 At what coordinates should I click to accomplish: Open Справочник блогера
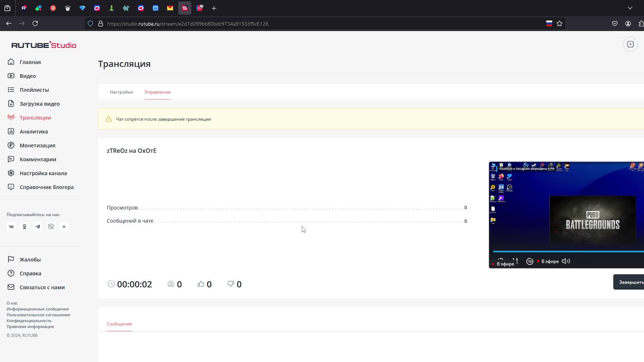point(41,187)
